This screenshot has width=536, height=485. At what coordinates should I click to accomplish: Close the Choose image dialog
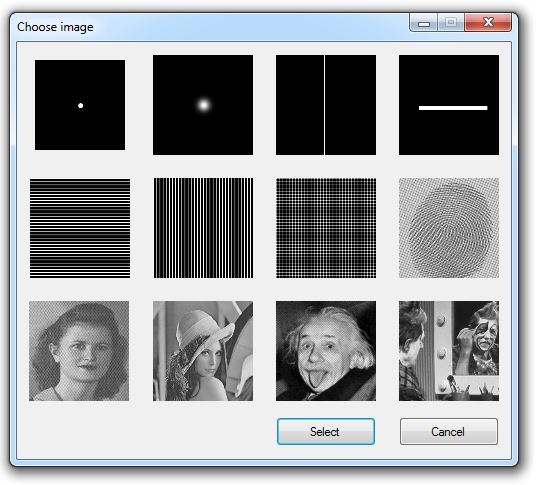click(x=488, y=22)
